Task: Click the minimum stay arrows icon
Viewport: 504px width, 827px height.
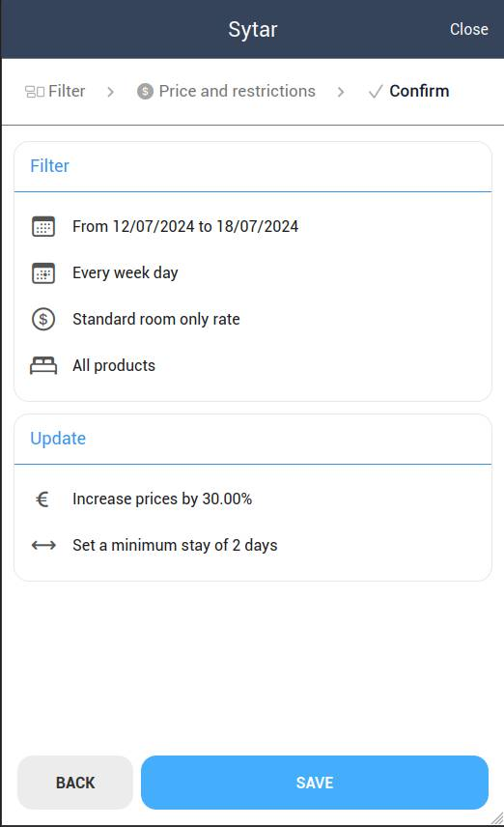Action: pyautogui.click(x=43, y=545)
